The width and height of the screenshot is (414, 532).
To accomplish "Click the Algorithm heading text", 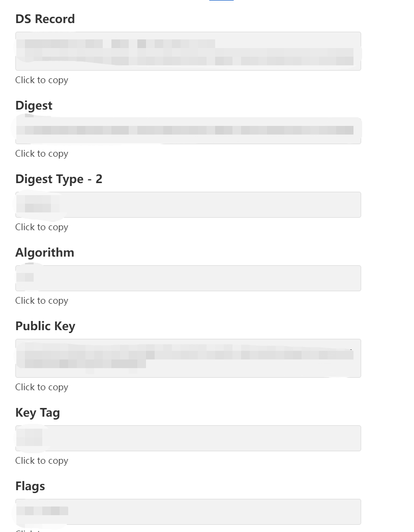I will 45,252.
